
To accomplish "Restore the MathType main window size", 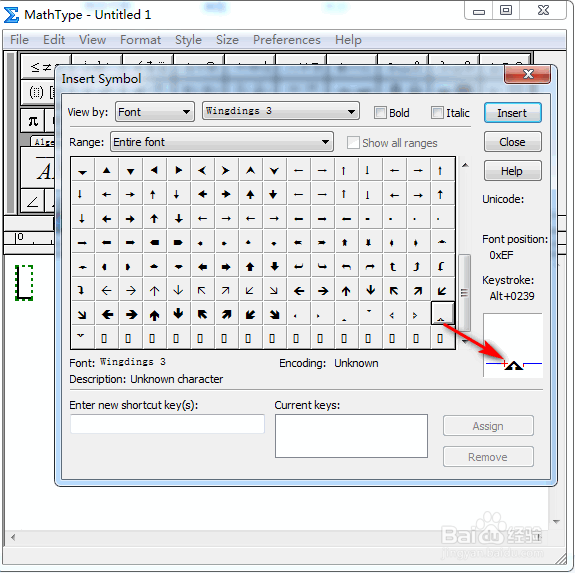I will point(506,10).
